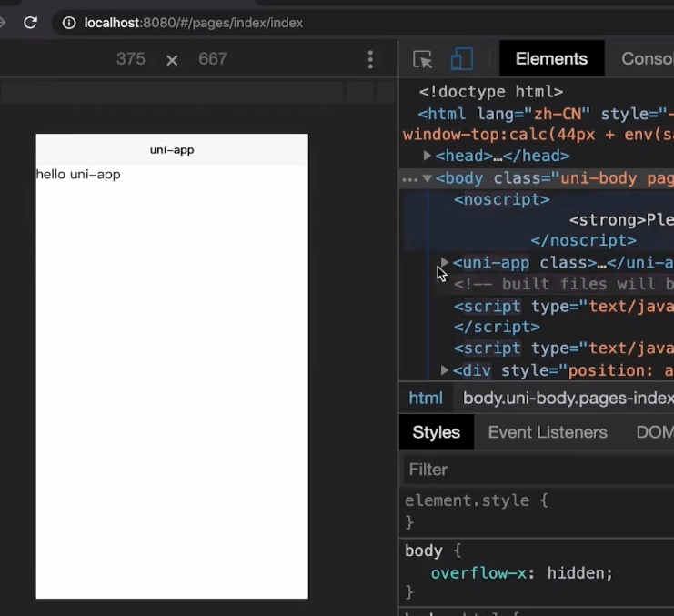Click body.uni-body.pages-index breadcrumb
The image size is (674, 616).
click(x=568, y=398)
